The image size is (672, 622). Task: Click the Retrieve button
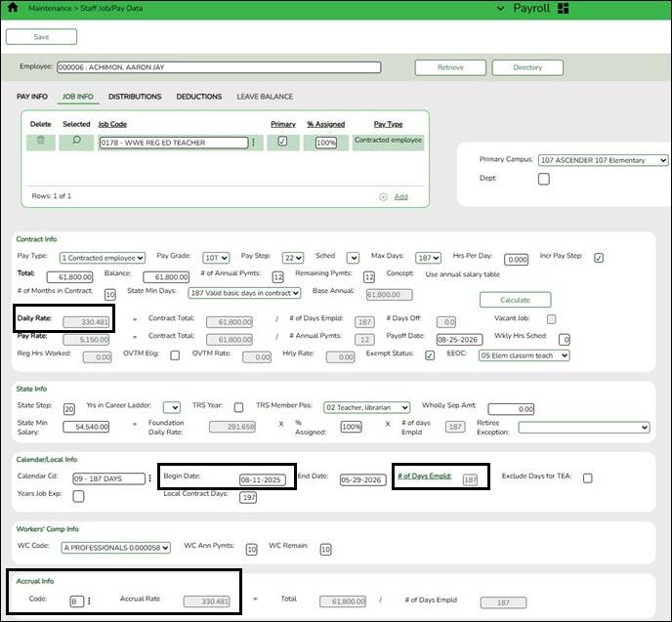(450, 67)
